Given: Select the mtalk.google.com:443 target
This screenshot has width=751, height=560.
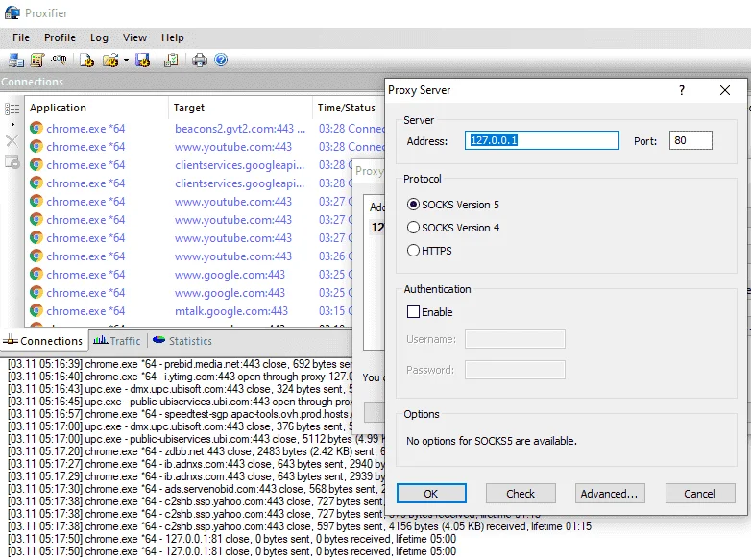Looking at the screenshot, I should [231, 311].
